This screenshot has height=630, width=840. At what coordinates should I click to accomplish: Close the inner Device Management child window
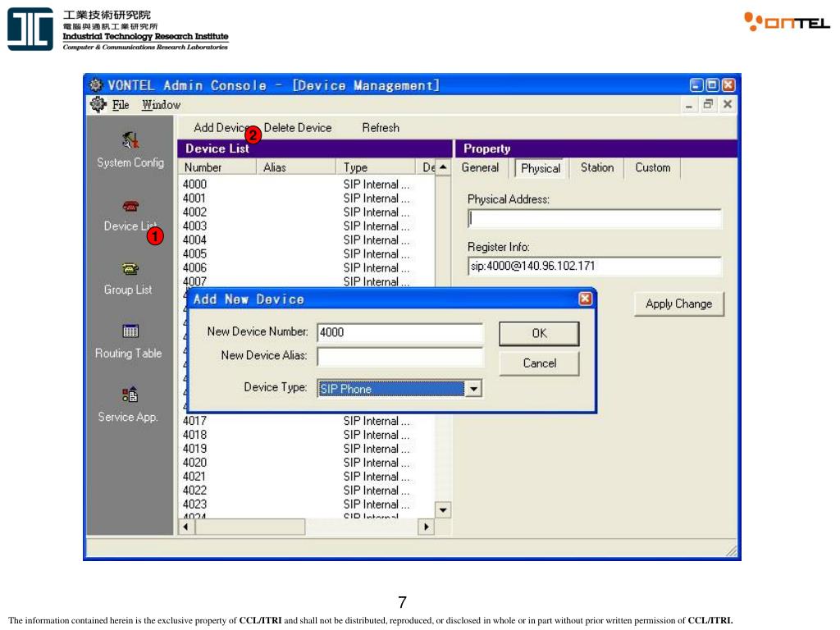[x=727, y=104]
